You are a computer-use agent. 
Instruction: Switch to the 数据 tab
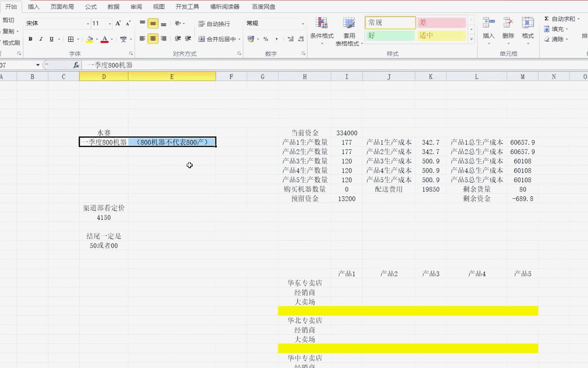[x=113, y=7]
